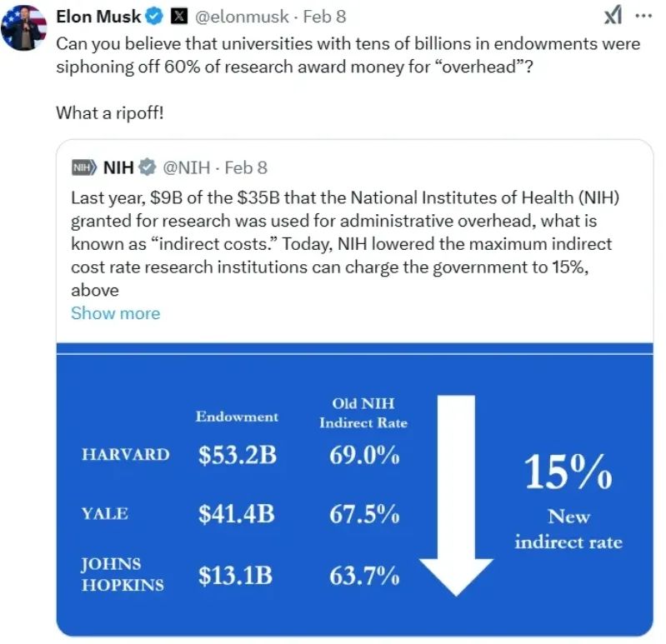Click the NIH display name in quote
The width and height of the screenshot is (666, 644).
click(x=118, y=167)
